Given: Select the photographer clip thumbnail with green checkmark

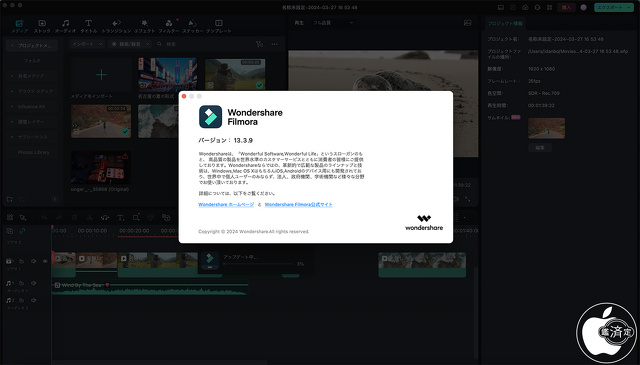Looking at the screenshot, I should [235, 74].
